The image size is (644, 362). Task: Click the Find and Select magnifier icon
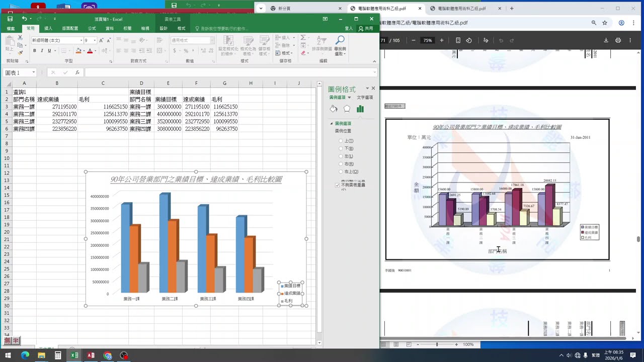click(340, 40)
